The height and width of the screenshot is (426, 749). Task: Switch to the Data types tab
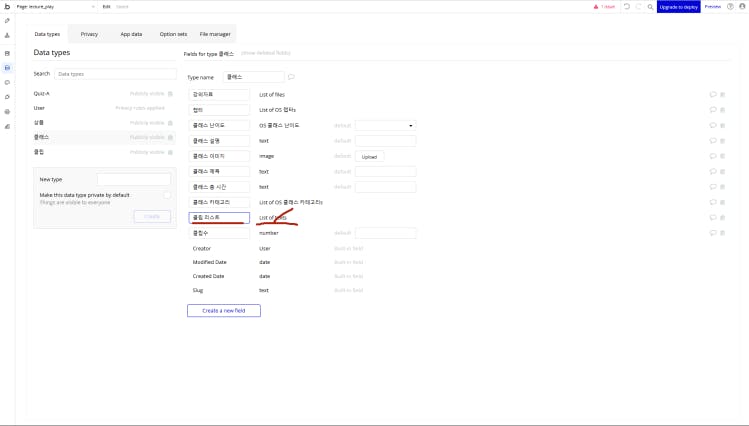[47, 34]
